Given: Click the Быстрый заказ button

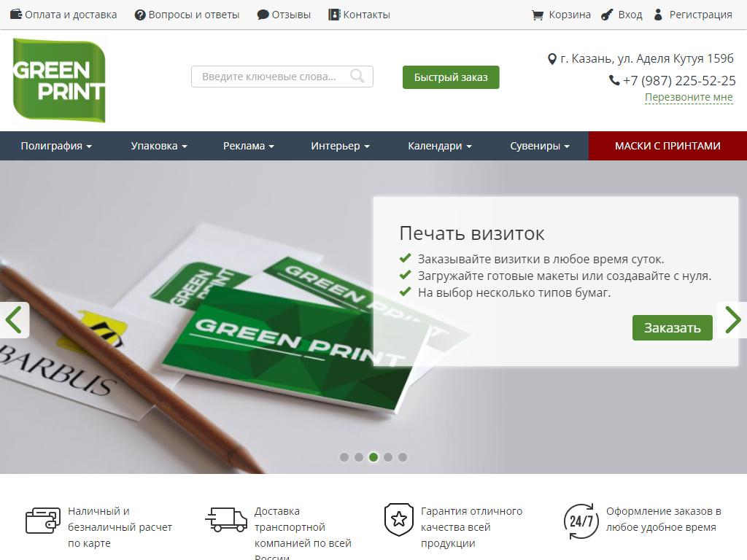Looking at the screenshot, I should (451, 77).
